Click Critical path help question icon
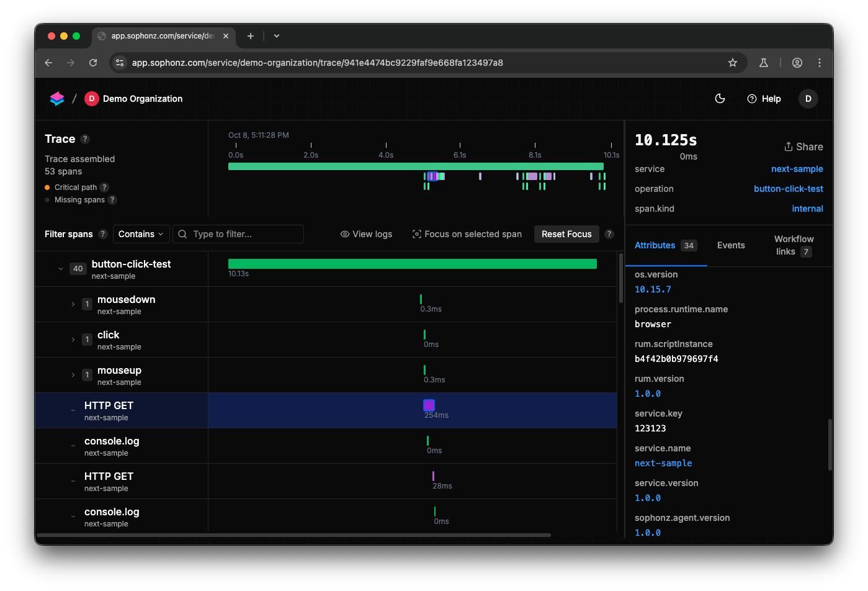Screen dimensions: 868x591 coord(104,187)
